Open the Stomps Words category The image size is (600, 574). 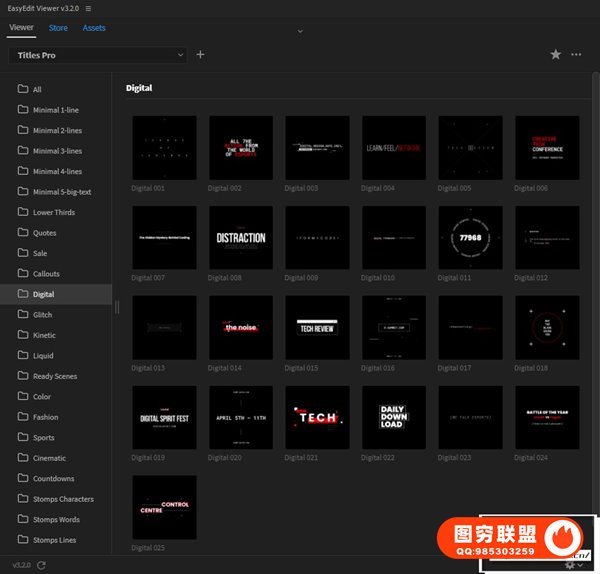click(x=56, y=520)
